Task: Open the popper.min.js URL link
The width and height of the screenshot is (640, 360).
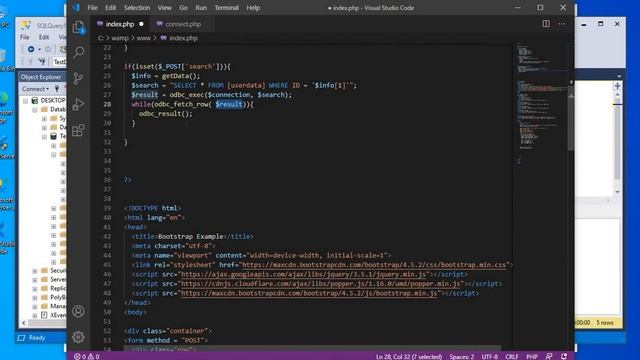Action: tap(321, 284)
